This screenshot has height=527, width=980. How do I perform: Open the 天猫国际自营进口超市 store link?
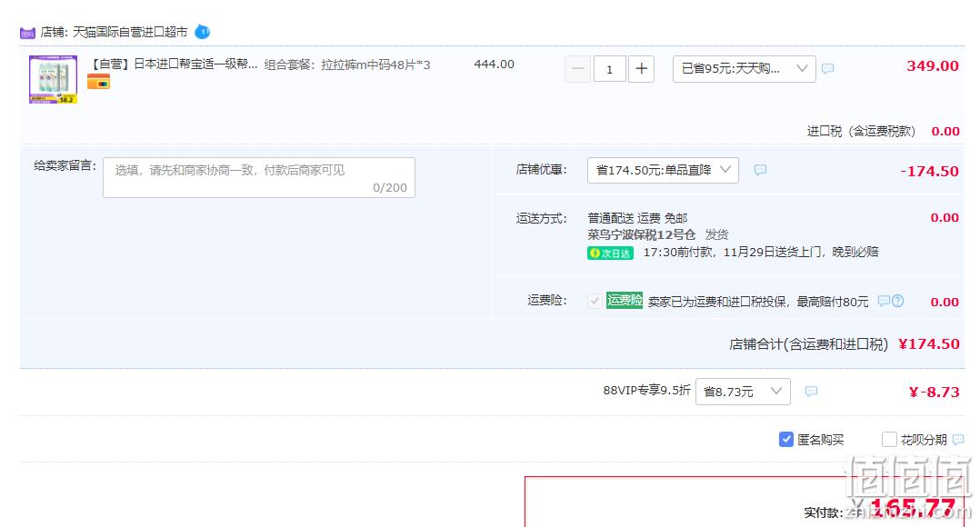point(130,32)
